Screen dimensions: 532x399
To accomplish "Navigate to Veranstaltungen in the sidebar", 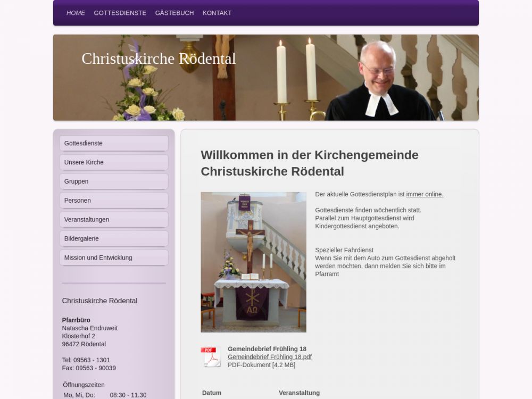I will pos(114,220).
